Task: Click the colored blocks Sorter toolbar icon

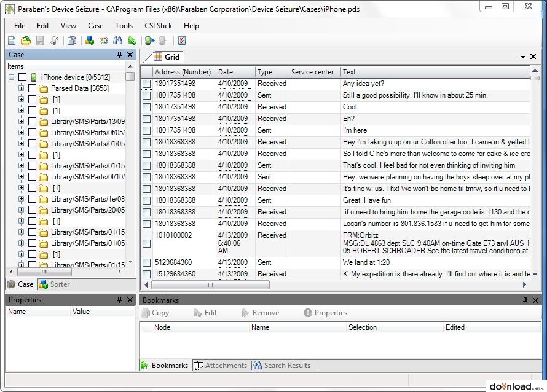Action: tap(90, 41)
